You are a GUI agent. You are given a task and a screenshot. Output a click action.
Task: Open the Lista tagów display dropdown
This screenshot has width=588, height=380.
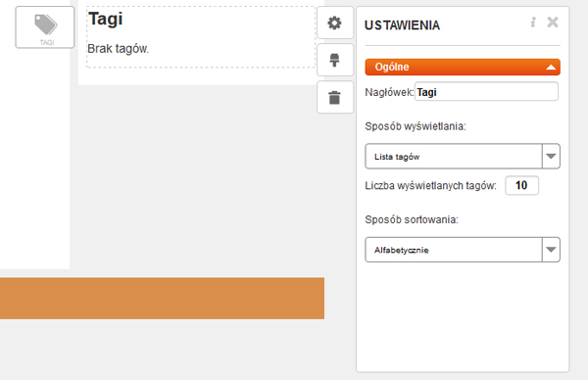463,157
